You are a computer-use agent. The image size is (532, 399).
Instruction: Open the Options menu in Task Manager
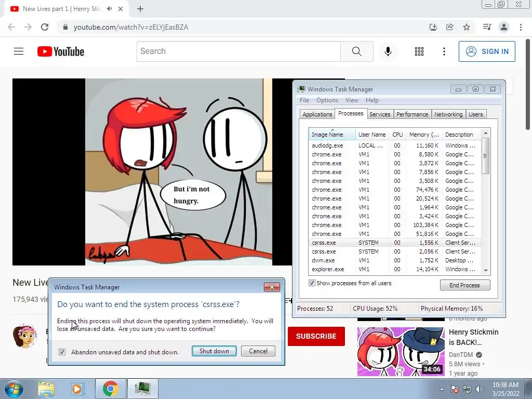click(327, 100)
